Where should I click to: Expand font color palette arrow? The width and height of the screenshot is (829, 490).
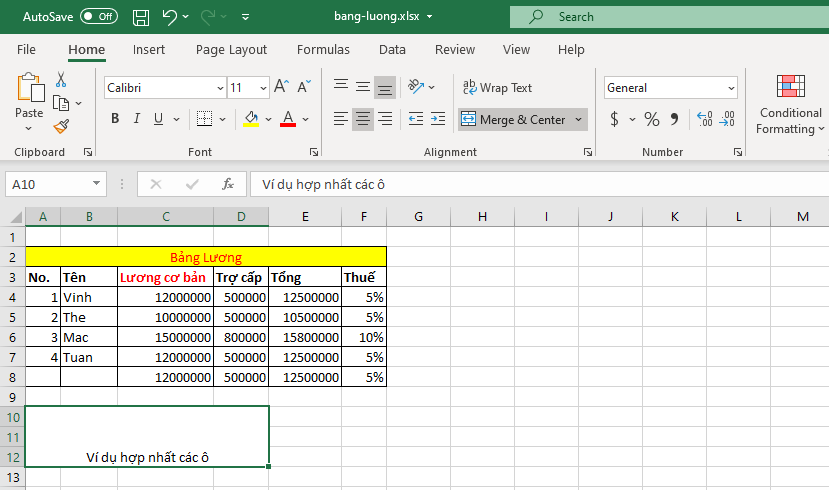(x=306, y=119)
